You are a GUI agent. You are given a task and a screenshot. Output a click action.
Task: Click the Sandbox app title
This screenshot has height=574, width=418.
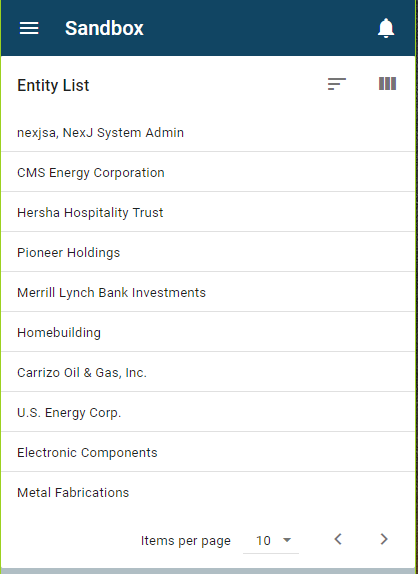pos(104,28)
